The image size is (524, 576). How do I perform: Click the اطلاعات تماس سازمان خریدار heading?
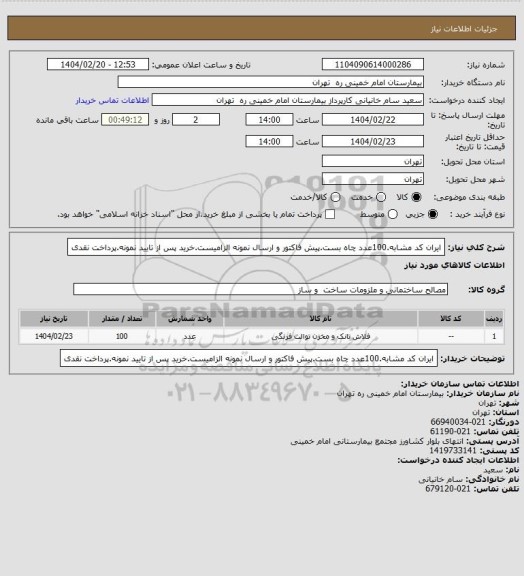coord(460,384)
